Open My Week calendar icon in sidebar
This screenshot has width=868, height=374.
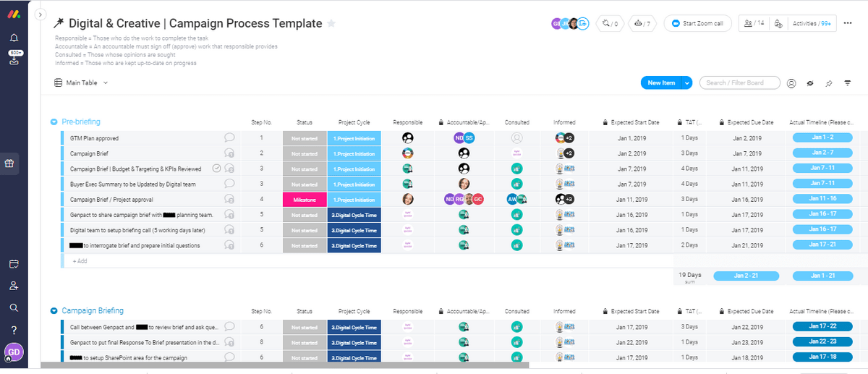(x=14, y=265)
